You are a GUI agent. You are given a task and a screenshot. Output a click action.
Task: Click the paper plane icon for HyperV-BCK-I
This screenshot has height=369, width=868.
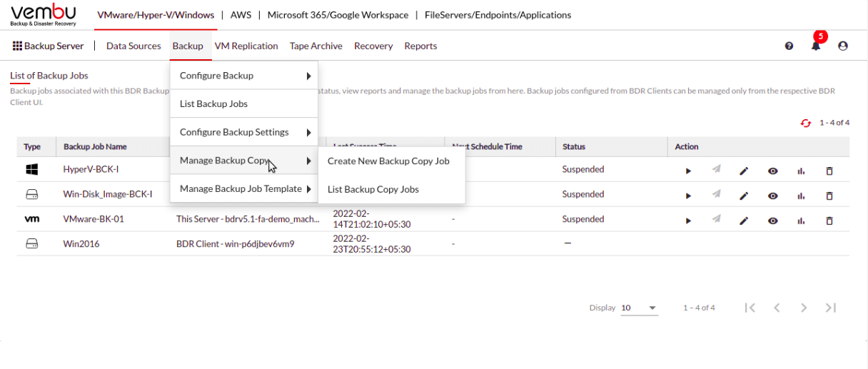[x=716, y=170]
